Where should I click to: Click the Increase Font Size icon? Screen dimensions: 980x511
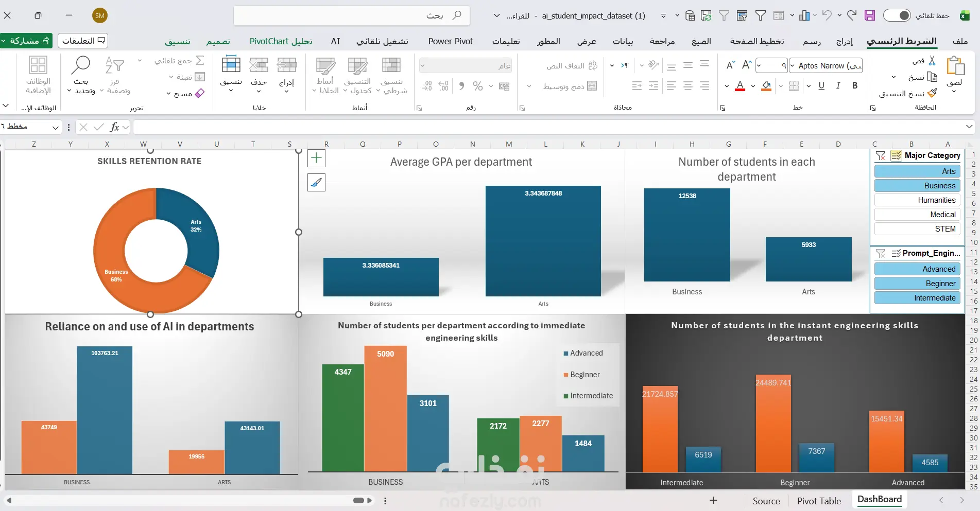(x=747, y=65)
